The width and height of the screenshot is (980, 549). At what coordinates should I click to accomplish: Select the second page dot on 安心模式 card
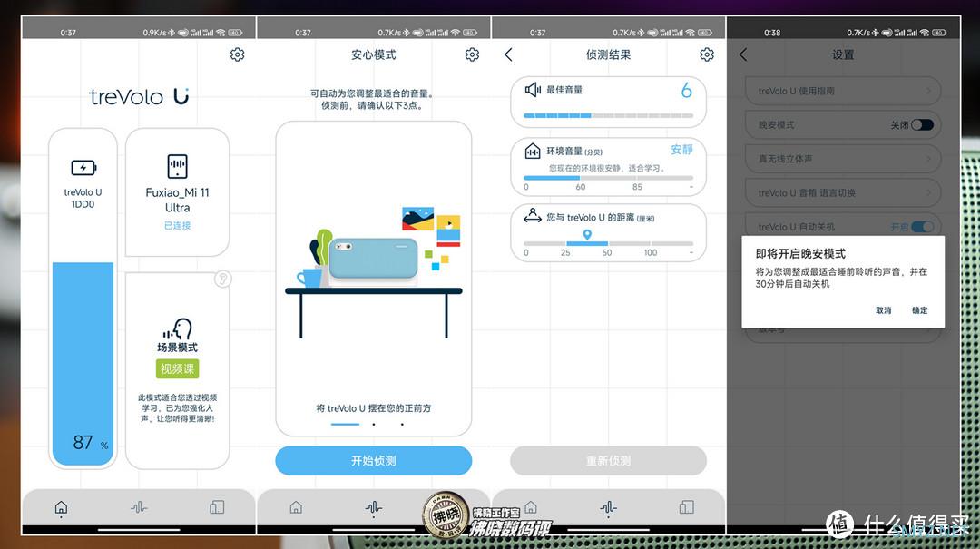tap(374, 425)
